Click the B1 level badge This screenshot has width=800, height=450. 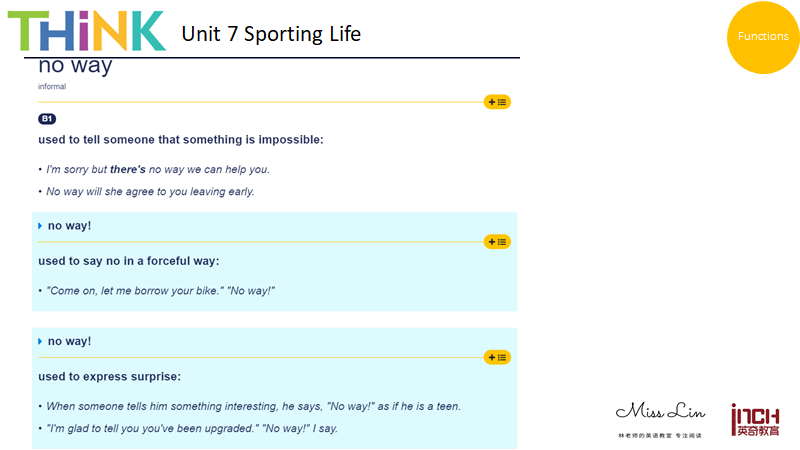[47, 119]
